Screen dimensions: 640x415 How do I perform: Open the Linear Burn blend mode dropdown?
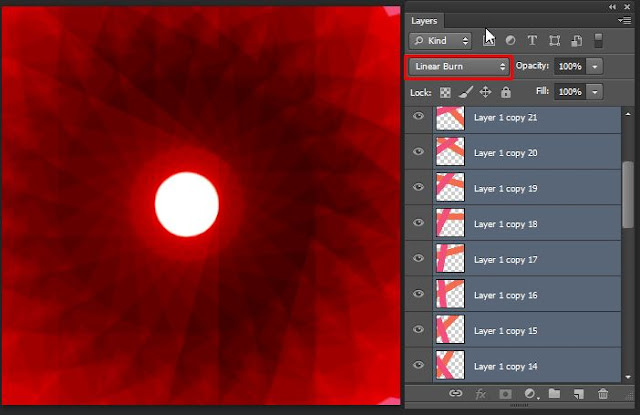pos(459,67)
